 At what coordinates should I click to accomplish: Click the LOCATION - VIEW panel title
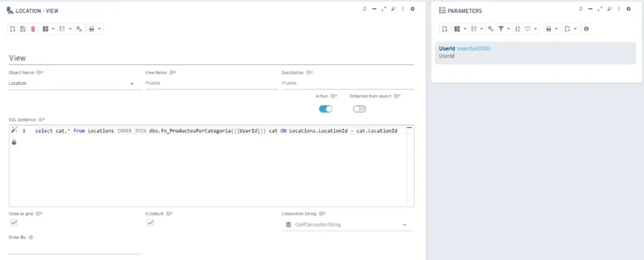tap(37, 11)
